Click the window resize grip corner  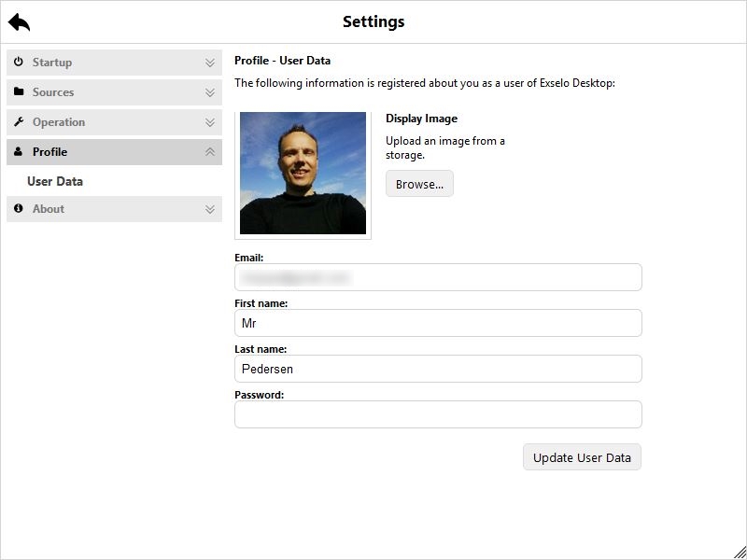point(739,552)
